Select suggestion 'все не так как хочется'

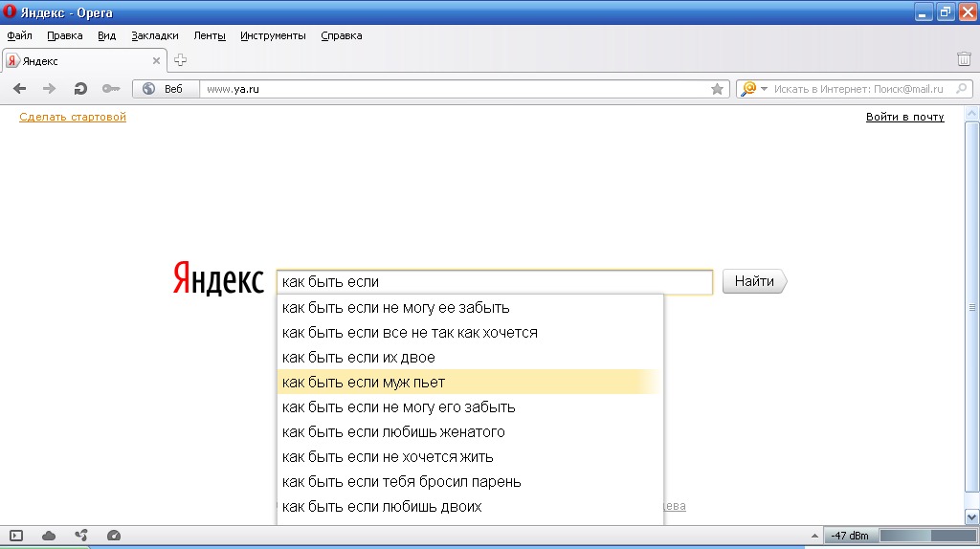click(470, 332)
